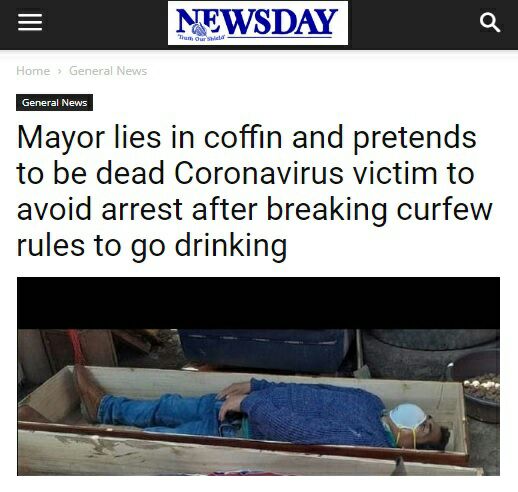This screenshot has height=492, width=518.
Task: Click the black letterbox bar above the photo
Action: click(258, 303)
